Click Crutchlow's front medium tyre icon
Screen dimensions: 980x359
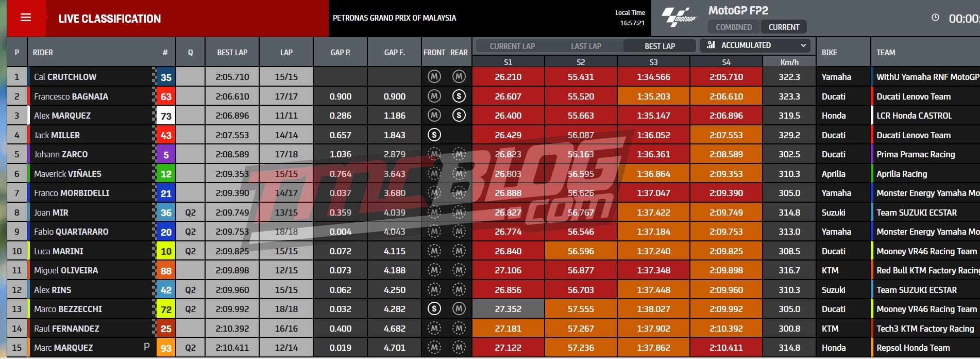434,77
